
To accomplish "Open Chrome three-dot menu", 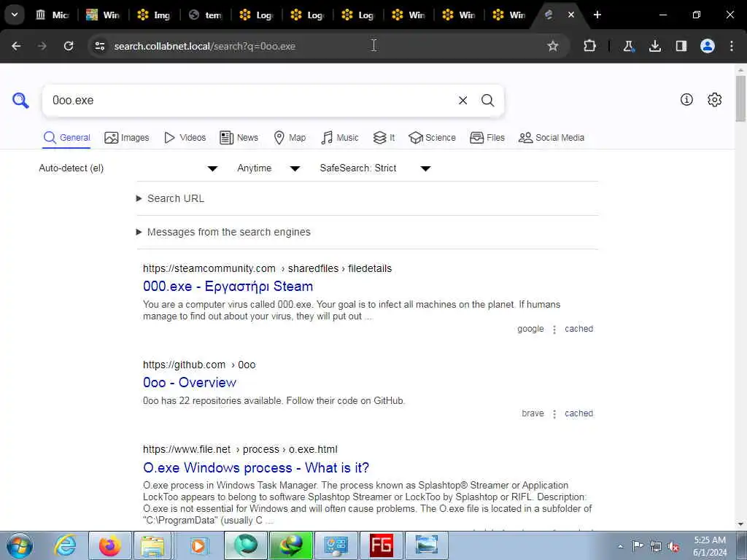I will 732,46.
